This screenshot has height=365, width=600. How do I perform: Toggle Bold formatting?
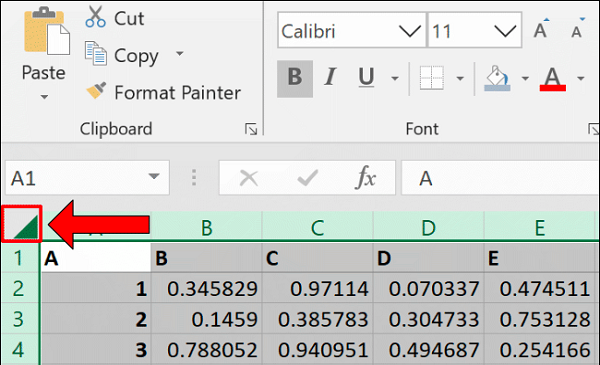[295, 78]
